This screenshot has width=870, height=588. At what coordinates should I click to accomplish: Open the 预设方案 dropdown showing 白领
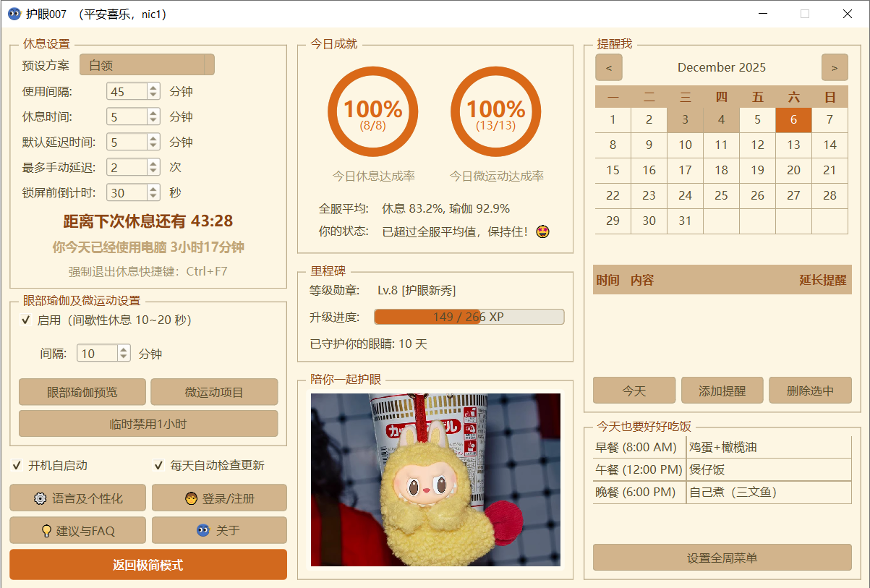147,65
